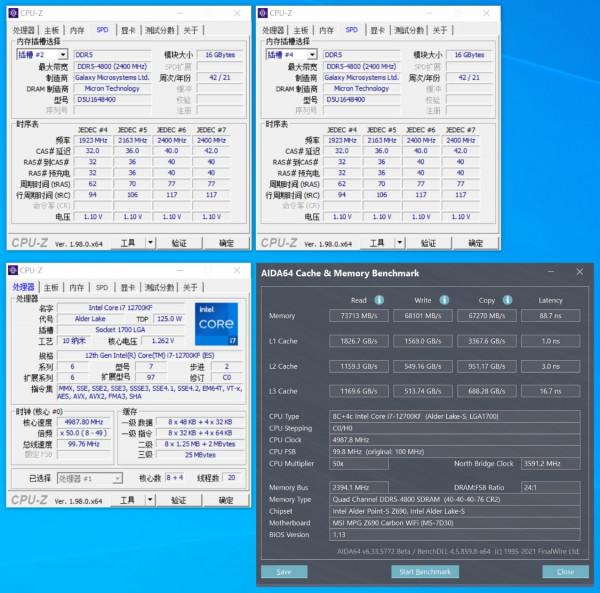The height and width of the screenshot is (593, 600).
Task: Switch to 处理器 tab in slot #4 window
Action: [272, 30]
